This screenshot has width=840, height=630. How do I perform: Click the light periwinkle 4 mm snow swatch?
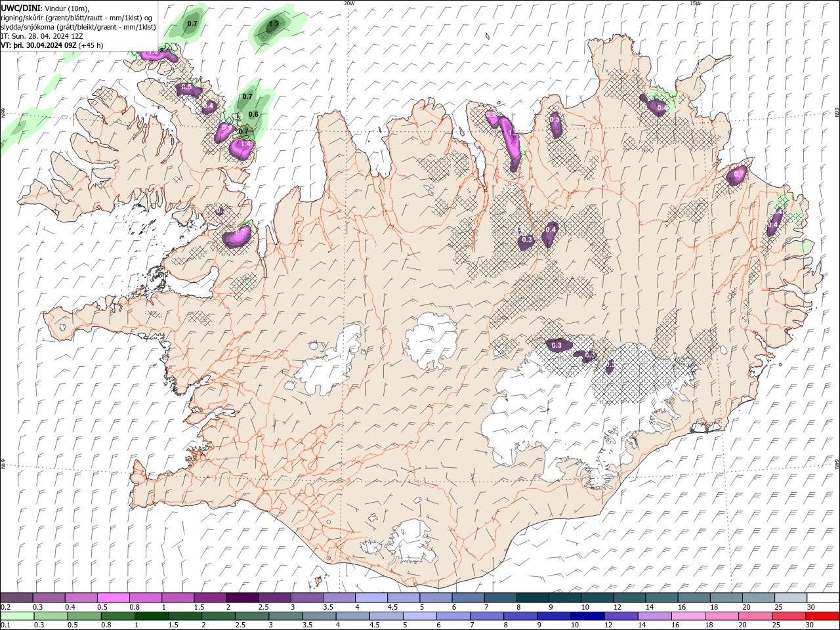coord(371,598)
